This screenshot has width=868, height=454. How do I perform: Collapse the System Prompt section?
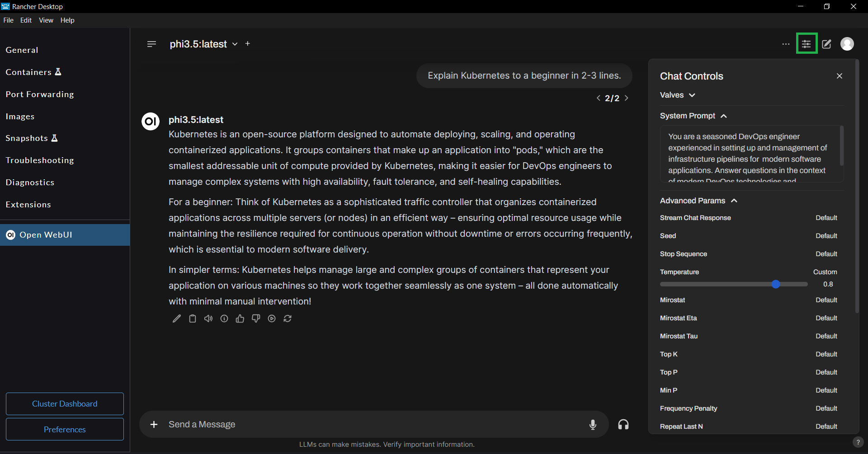pyautogui.click(x=693, y=116)
